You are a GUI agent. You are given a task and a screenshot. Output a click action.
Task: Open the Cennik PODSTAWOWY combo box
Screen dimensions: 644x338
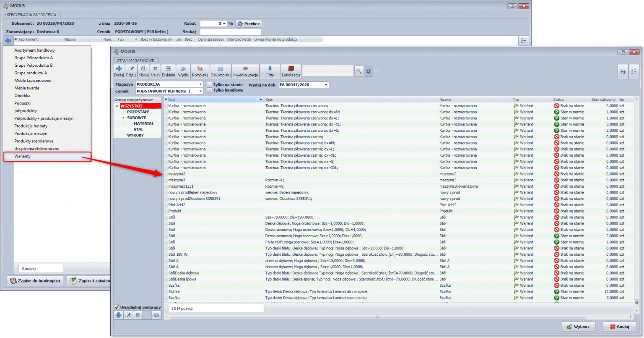coord(201,91)
